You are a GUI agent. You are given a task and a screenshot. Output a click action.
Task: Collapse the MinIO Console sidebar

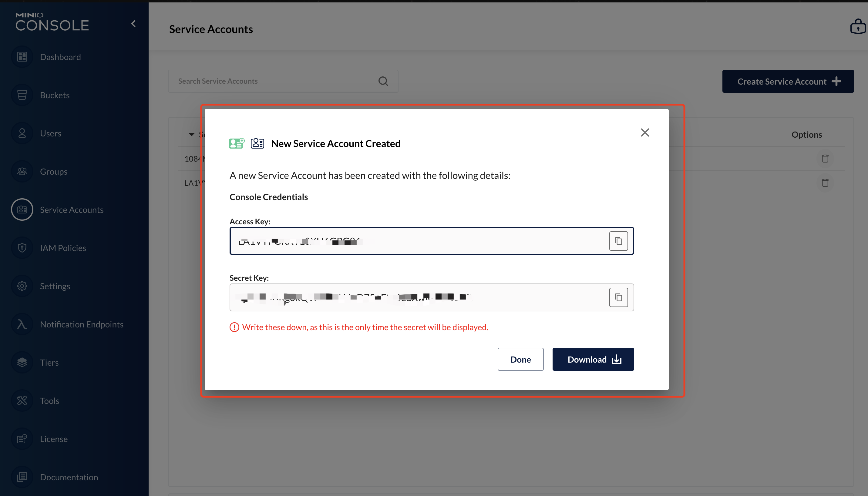pyautogui.click(x=133, y=24)
